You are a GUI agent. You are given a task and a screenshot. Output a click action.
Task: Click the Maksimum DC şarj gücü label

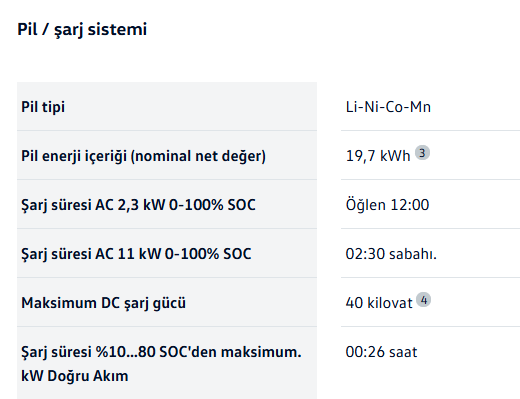103,303
